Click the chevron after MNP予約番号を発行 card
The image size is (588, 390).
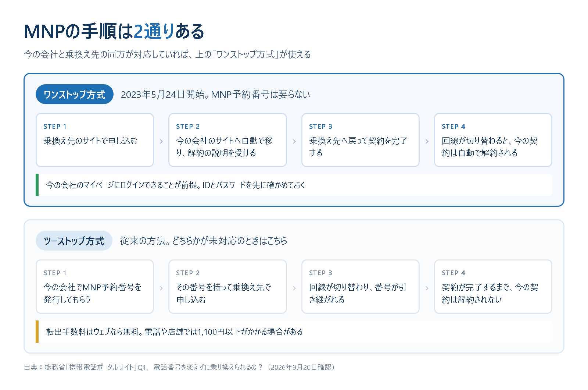coord(161,288)
